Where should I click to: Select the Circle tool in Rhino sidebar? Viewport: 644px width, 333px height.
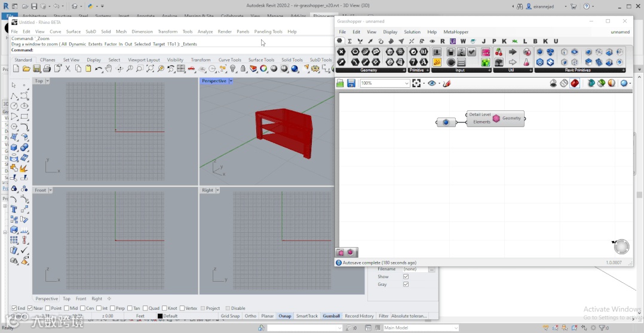(14, 106)
